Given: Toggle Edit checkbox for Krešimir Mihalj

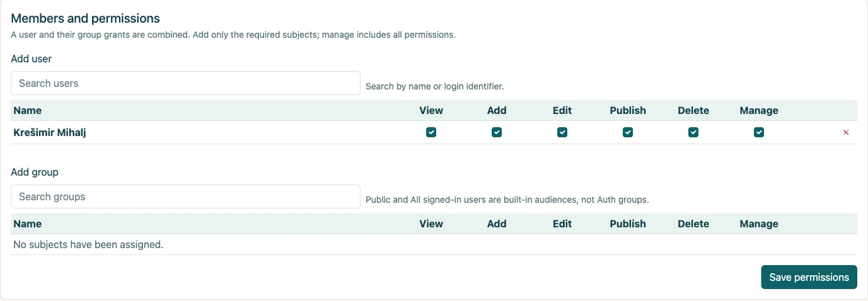Looking at the screenshot, I should pos(562,132).
